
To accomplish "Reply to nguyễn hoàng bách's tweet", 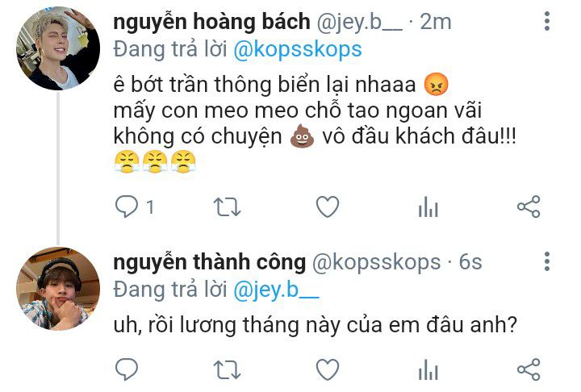I will tap(127, 206).
